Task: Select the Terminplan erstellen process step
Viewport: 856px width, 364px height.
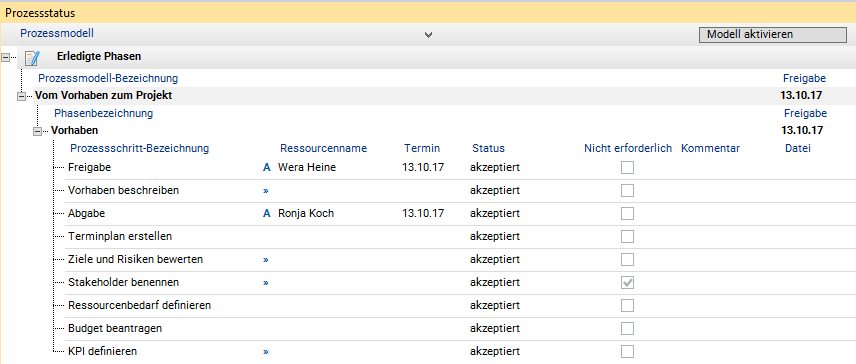Action: (x=120, y=236)
